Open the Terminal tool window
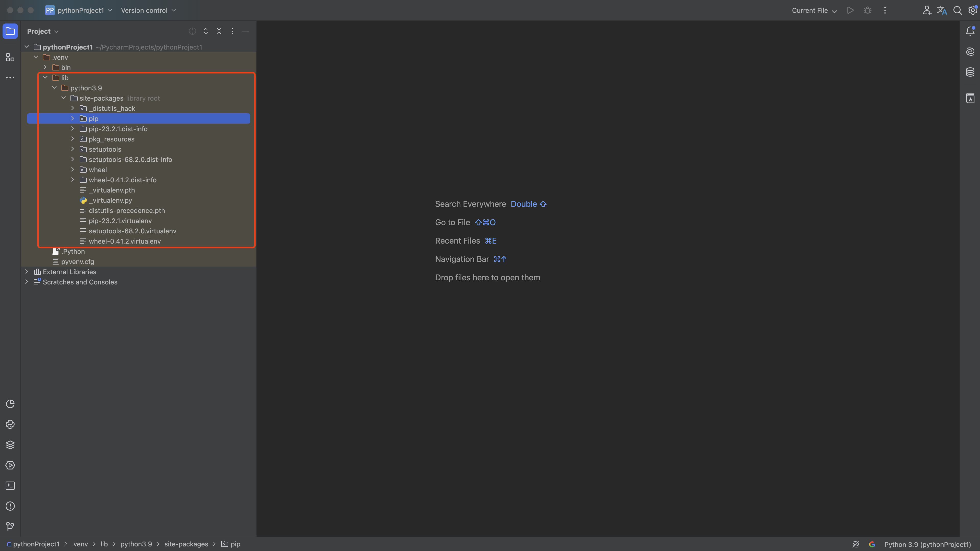 point(10,486)
